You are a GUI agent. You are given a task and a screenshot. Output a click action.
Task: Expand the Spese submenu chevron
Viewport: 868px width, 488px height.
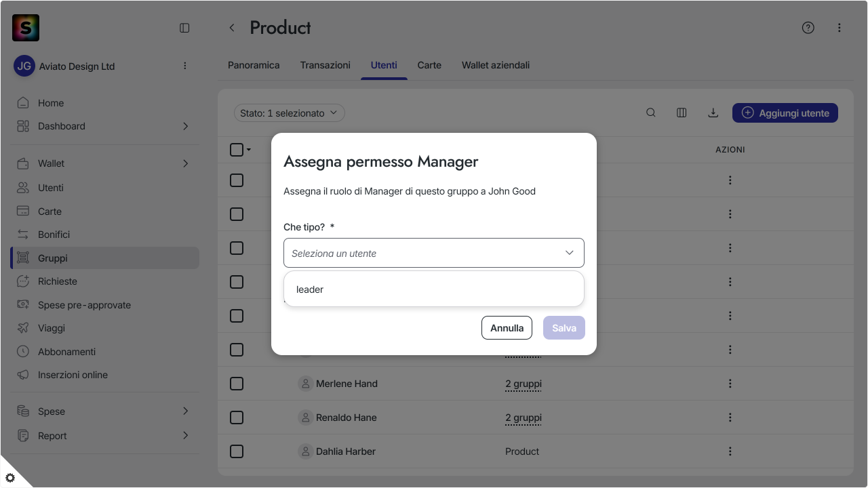(x=185, y=411)
